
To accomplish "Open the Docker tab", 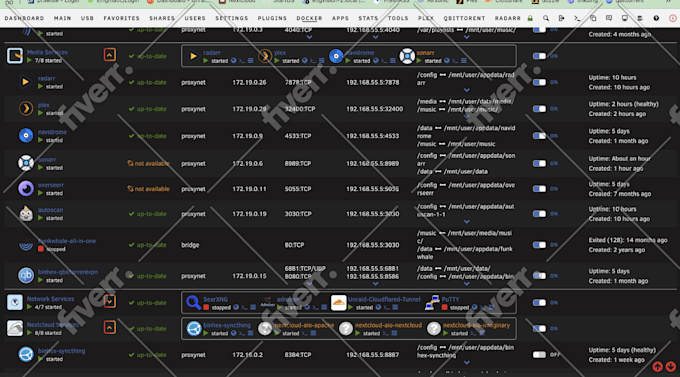I will pyautogui.click(x=309, y=18).
